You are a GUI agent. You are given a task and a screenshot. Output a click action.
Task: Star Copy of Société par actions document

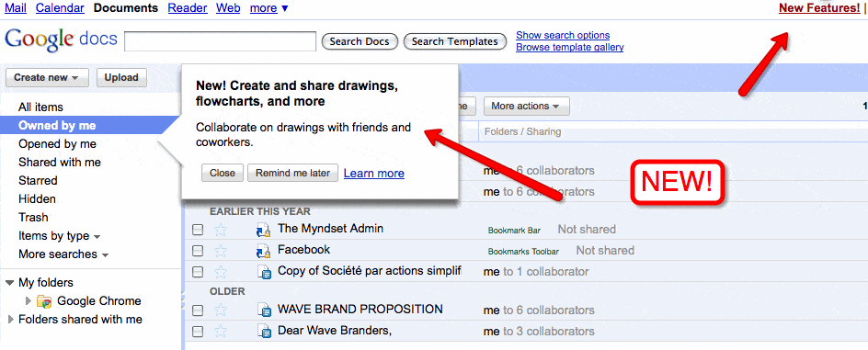click(x=221, y=272)
